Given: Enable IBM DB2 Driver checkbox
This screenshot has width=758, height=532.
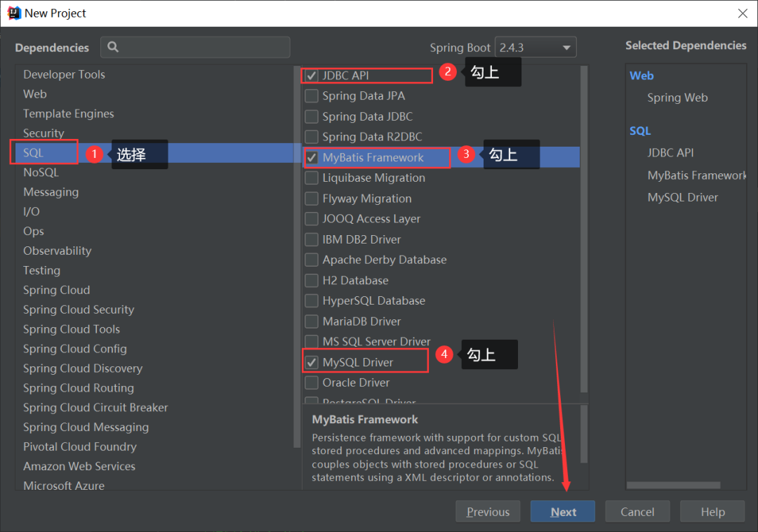Looking at the screenshot, I should 312,239.
